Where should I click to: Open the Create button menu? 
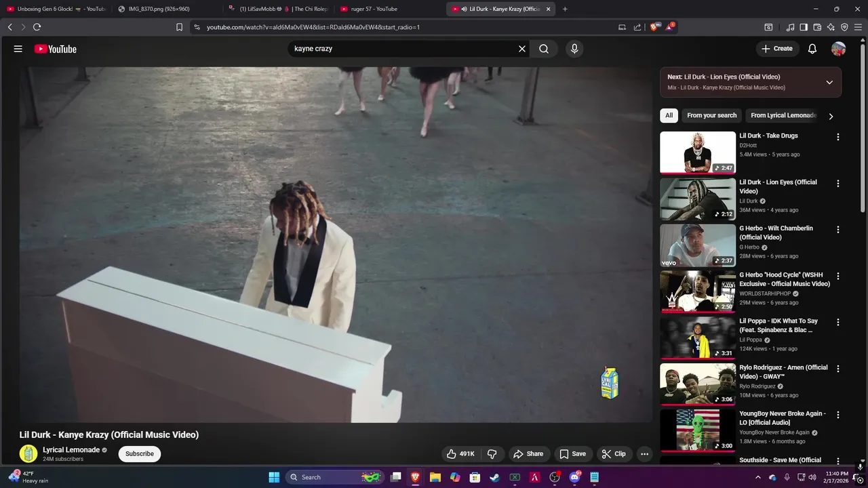pos(777,49)
